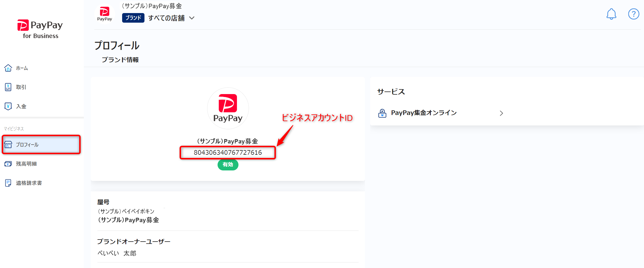
Task: Open notifications bell icon
Action: (611, 14)
